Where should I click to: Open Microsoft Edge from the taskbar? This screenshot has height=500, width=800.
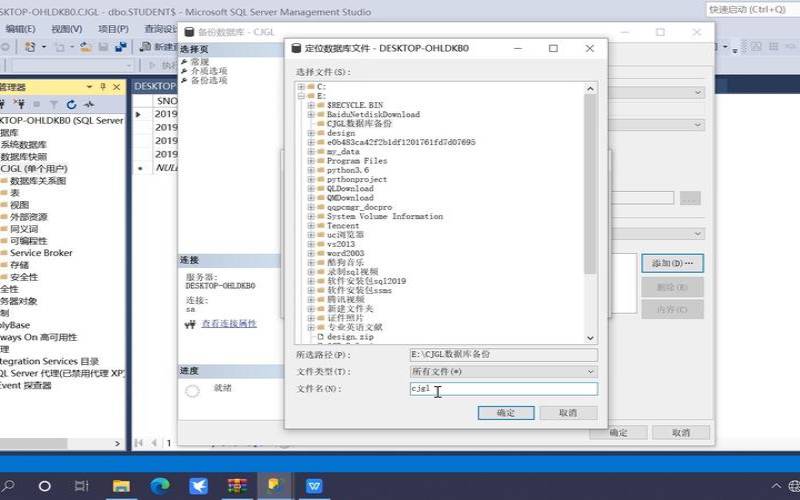click(160, 486)
